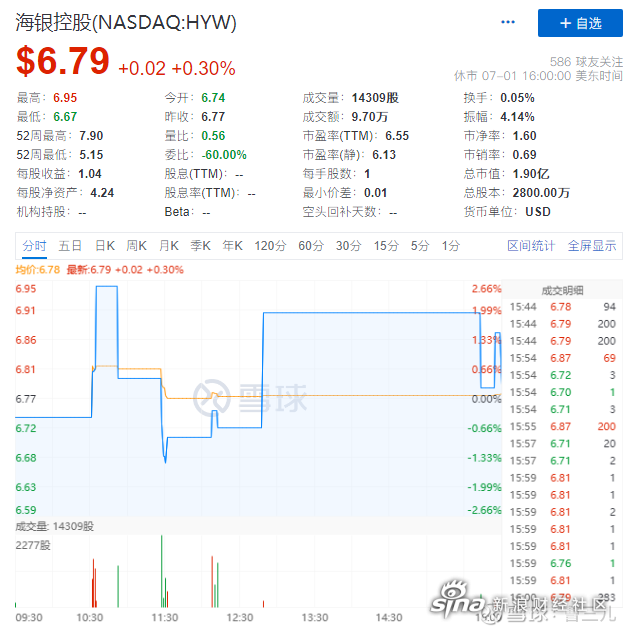Choose the 15分 interval tab
This screenshot has width=635, height=633.
[386, 246]
